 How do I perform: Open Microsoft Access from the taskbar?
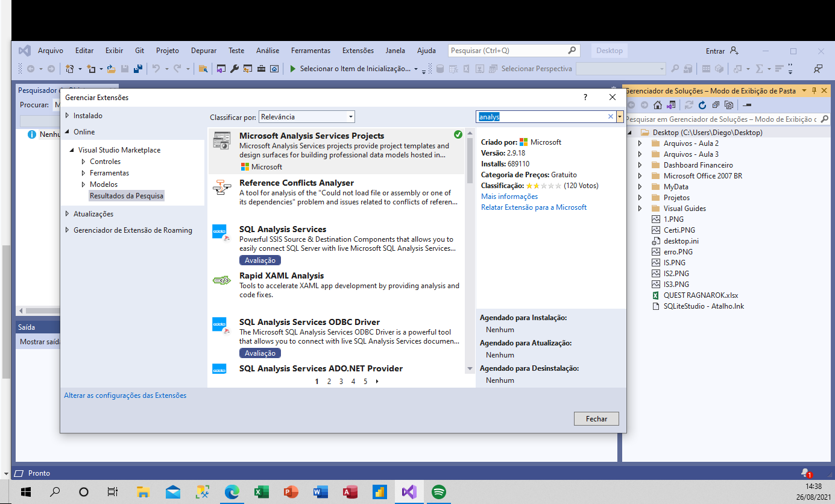[x=350, y=491]
